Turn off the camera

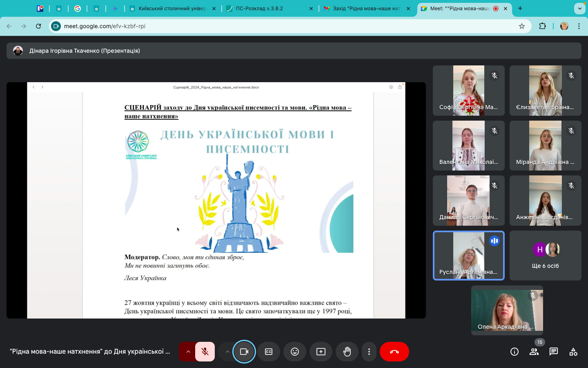(244, 352)
